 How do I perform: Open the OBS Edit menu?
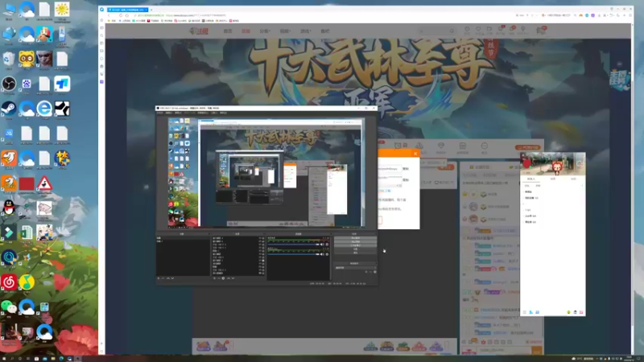(x=169, y=113)
